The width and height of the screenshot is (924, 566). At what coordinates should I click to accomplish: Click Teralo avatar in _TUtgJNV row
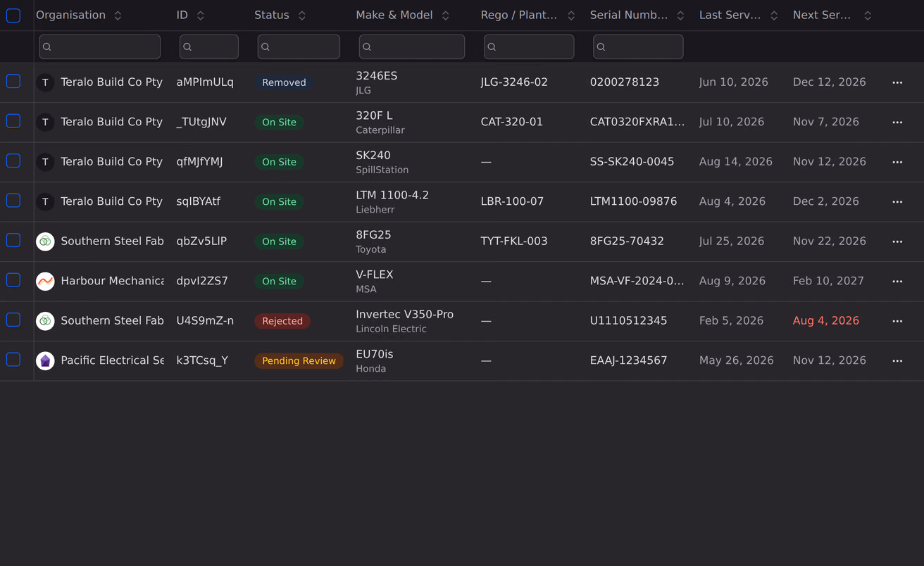pyautogui.click(x=45, y=122)
